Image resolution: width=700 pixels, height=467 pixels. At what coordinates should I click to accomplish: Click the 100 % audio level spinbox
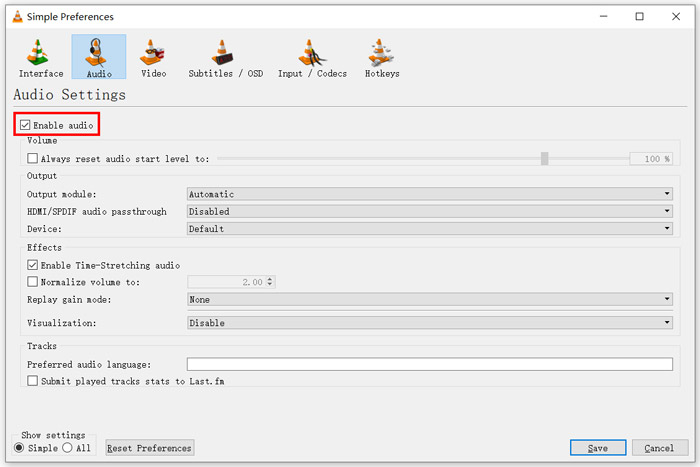pos(650,158)
